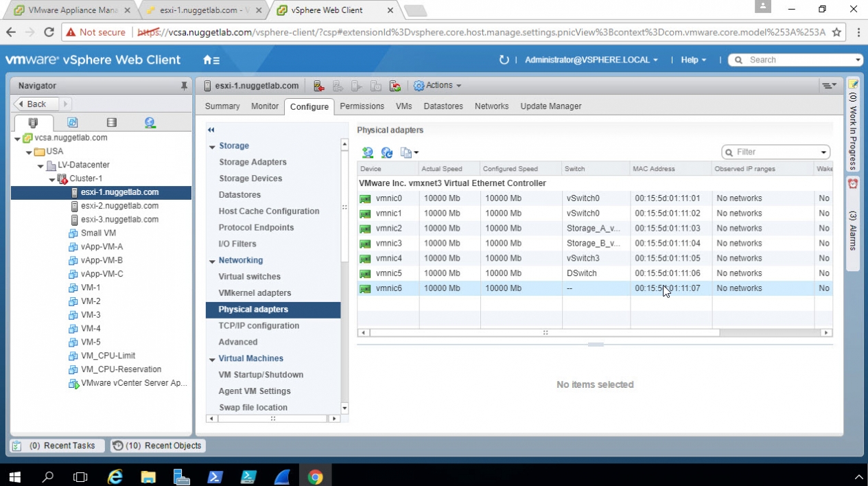Select Virtual switches in Networking section
This screenshot has width=868, height=486.
(249, 277)
